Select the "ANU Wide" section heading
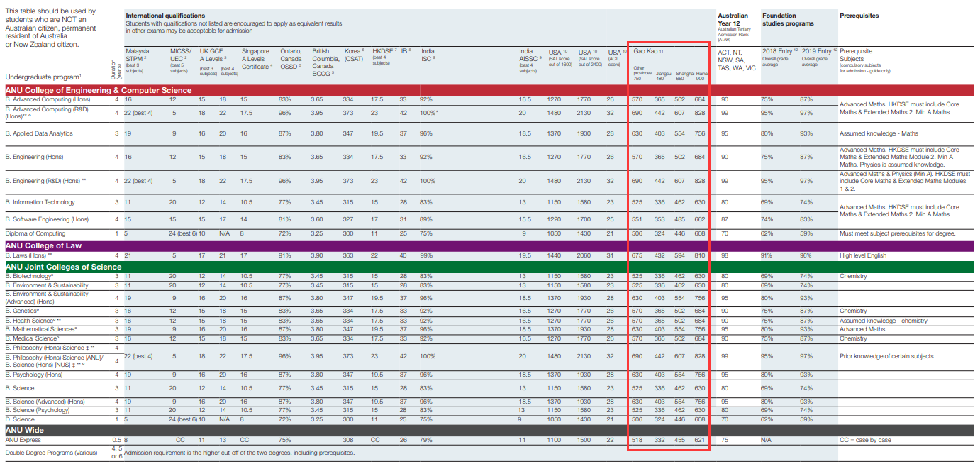Viewport: 980px width, 464px height. tap(25, 430)
